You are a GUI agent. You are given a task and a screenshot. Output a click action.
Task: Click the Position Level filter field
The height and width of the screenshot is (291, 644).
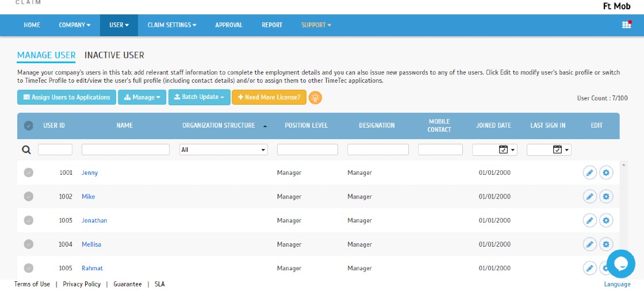pos(308,150)
